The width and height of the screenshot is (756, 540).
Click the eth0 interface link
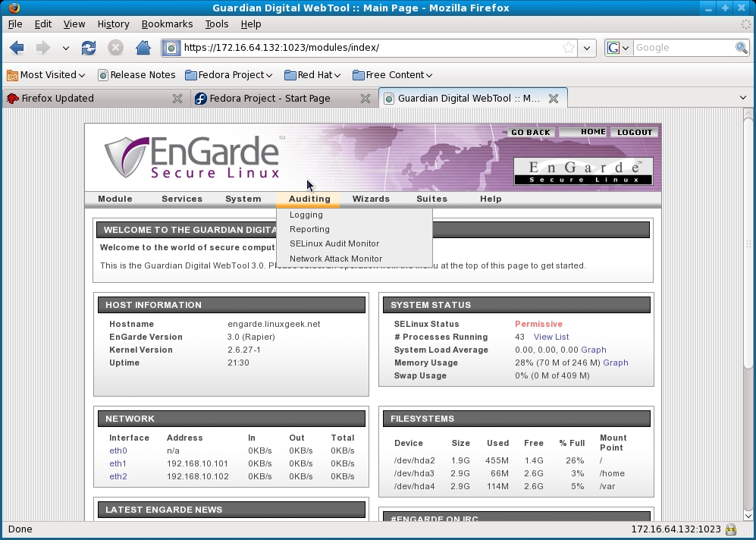[x=118, y=451]
